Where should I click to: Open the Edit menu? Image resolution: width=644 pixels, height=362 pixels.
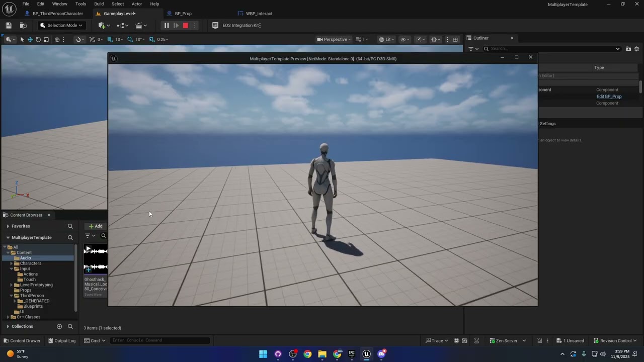[41, 4]
